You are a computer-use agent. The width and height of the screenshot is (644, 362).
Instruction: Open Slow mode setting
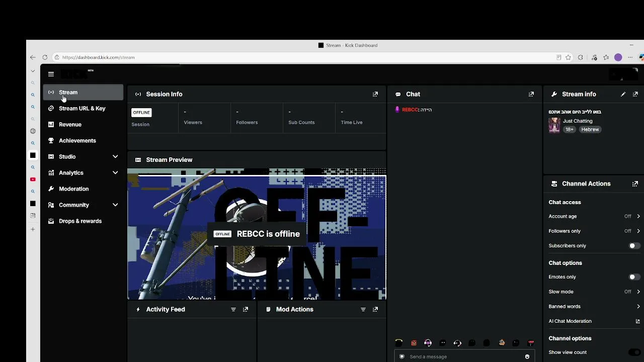tap(594, 292)
